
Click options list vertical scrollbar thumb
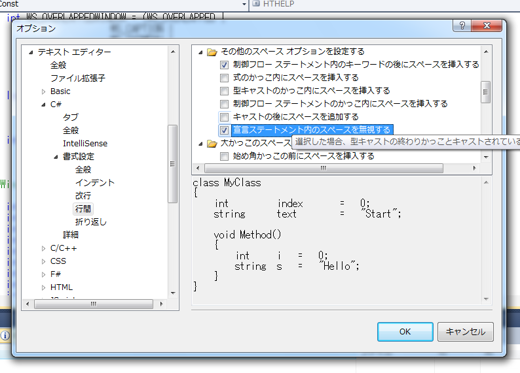[486, 92]
